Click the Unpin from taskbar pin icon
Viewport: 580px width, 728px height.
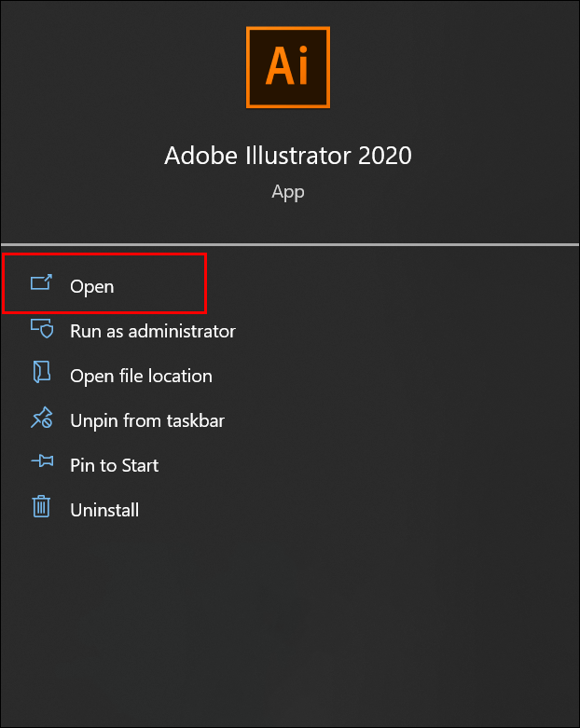point(41,419)
